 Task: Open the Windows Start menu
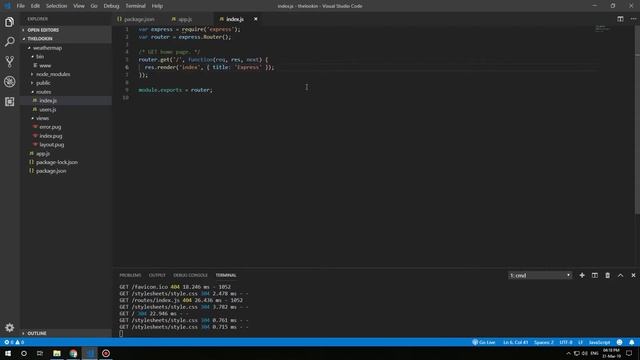click(8, 353)
